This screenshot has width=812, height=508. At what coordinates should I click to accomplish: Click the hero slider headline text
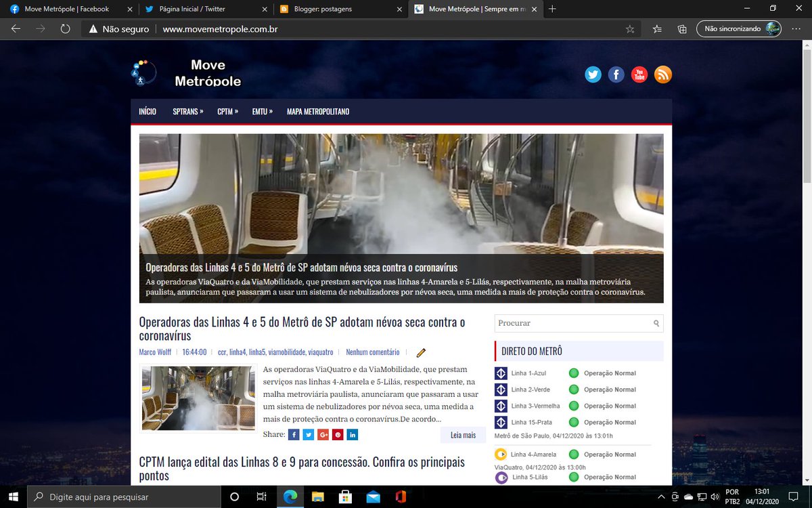pyautogui.click(x=302, y=267)
